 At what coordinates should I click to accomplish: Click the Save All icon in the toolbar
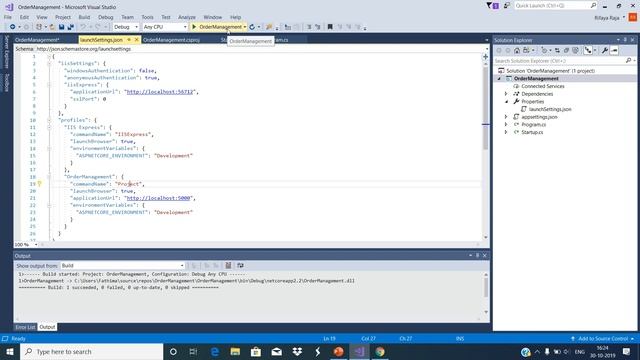(x=70, y=27)
